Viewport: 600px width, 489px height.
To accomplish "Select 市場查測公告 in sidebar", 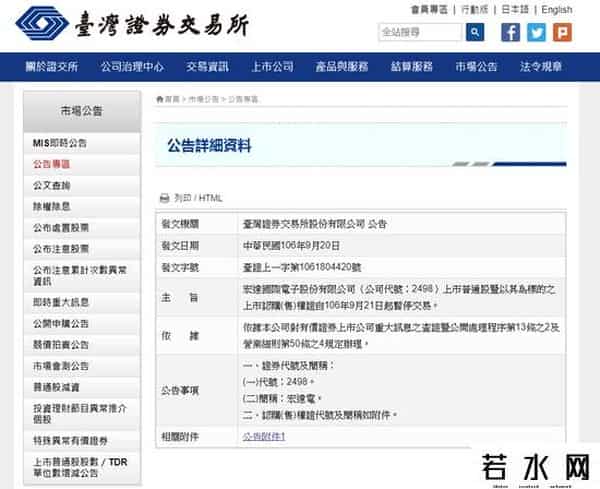I will tap(82, 366).
